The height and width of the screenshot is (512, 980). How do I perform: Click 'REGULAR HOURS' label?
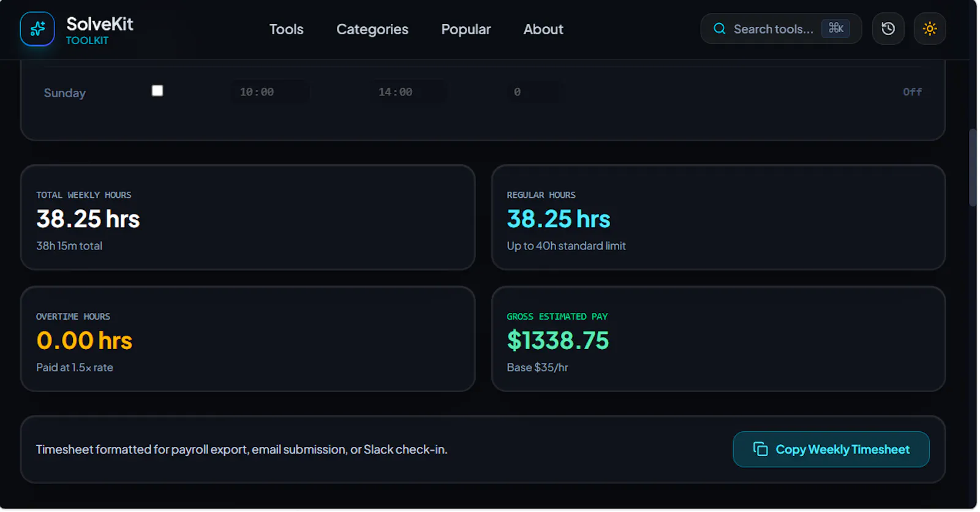(x=541, y=195)
